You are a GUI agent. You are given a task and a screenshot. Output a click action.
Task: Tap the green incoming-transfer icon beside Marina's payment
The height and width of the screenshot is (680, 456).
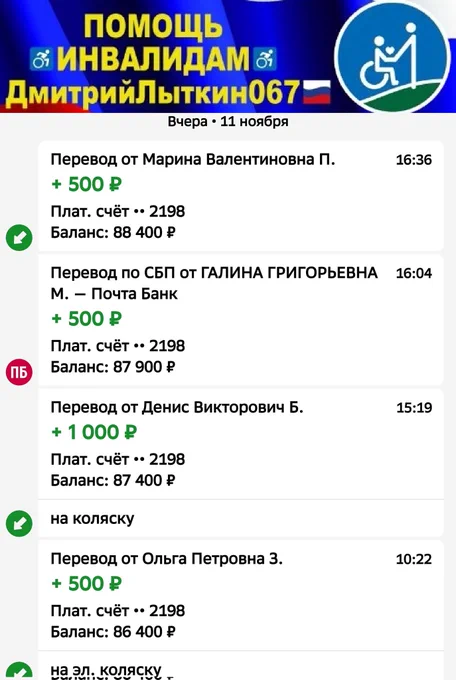[19, 237]
